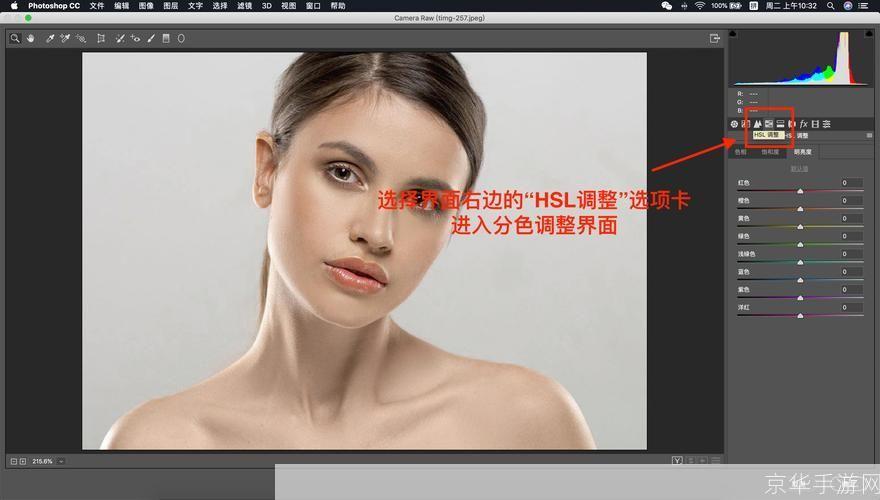Open the 帮助 Help menu
The width and height of the screenshot is (880, 500).
click(x=338, y=6)
